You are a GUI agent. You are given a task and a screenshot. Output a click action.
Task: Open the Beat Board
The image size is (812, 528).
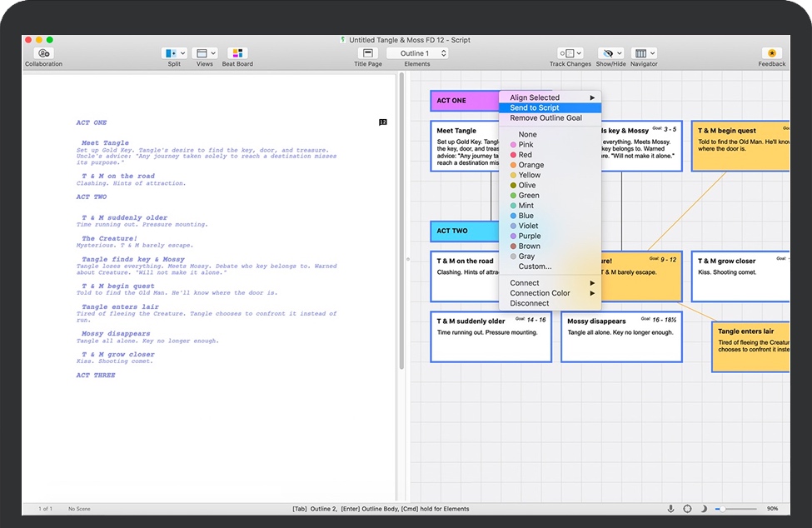coord(237,52)
